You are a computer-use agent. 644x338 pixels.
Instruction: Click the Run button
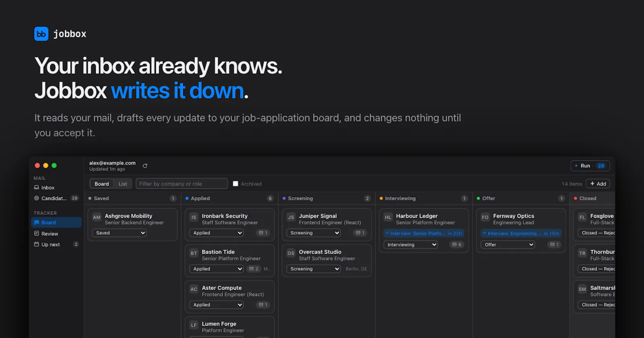pos(590,166)
